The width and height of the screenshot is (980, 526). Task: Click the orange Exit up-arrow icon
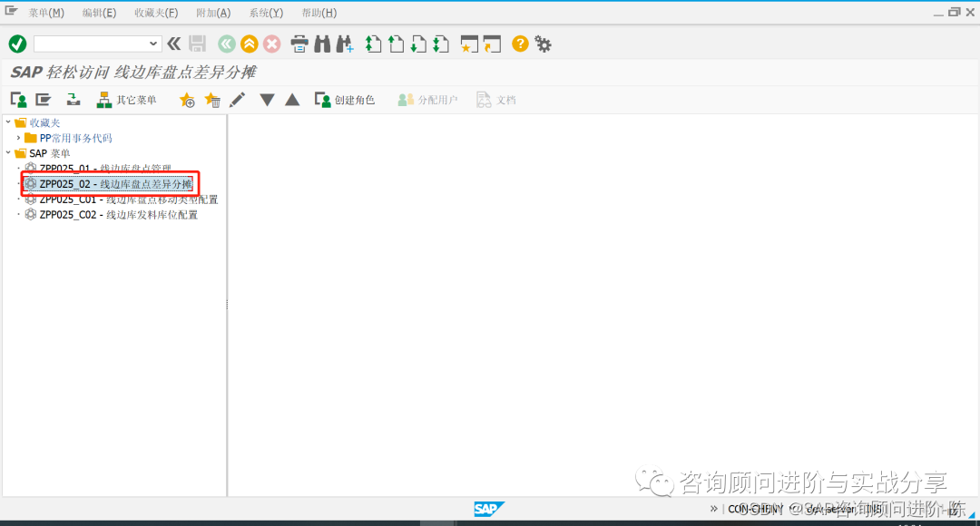250,44
